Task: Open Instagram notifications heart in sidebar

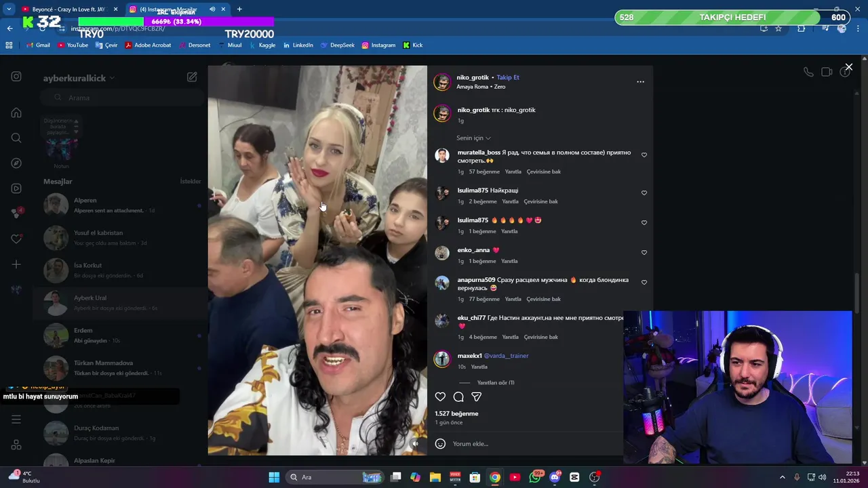Action: [x=16, y=239]
